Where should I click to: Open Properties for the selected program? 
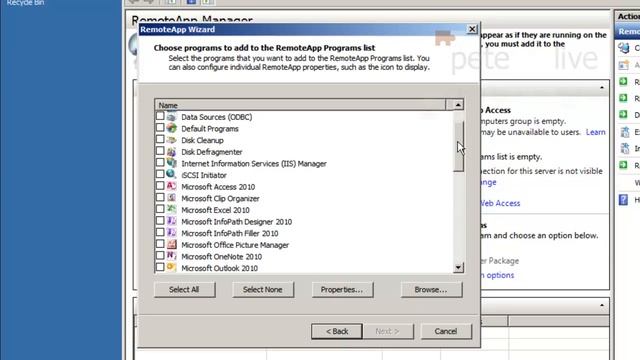point(342,289)
